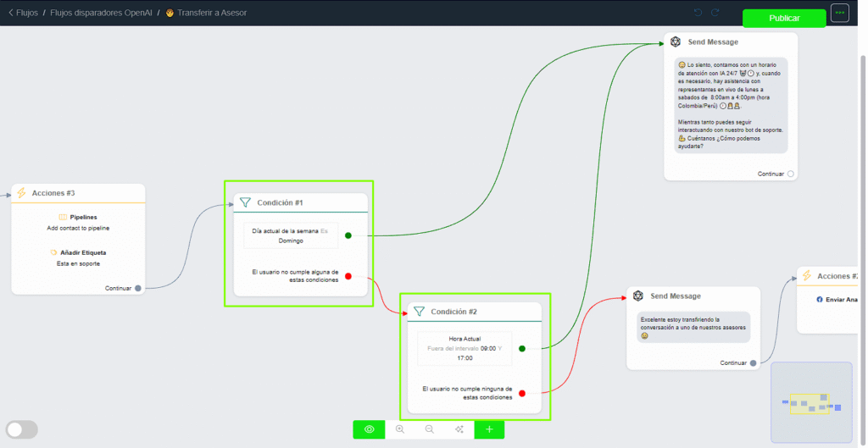Screen dimensions: 868x448
Task: Go back to Flujos breadcrumb
Action: tap(23, 13)
